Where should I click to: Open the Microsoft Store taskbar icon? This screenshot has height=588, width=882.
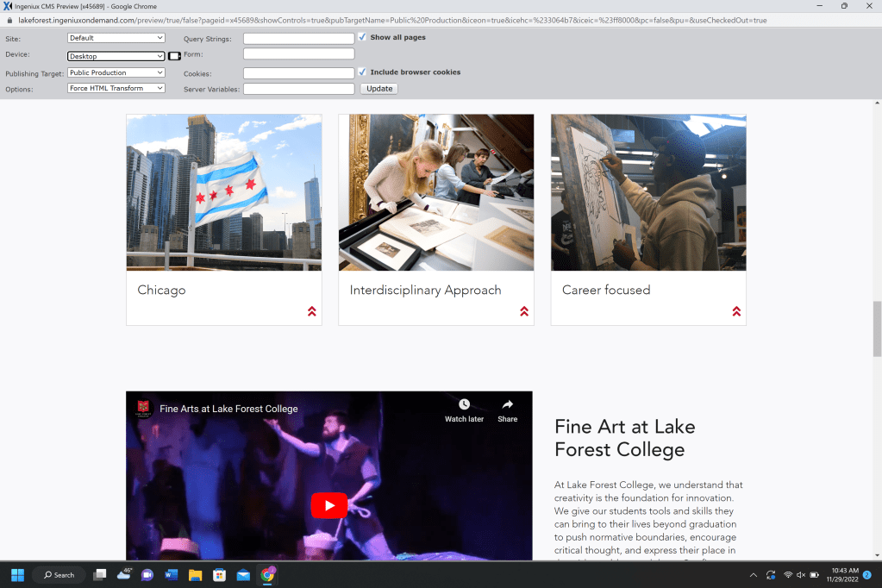(219, 575)
